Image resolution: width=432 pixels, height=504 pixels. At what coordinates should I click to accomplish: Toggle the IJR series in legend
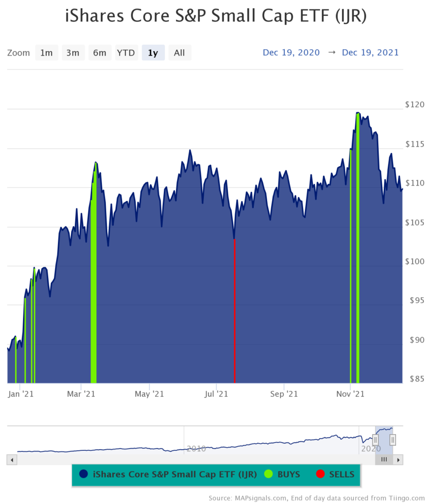coord(174,474)
